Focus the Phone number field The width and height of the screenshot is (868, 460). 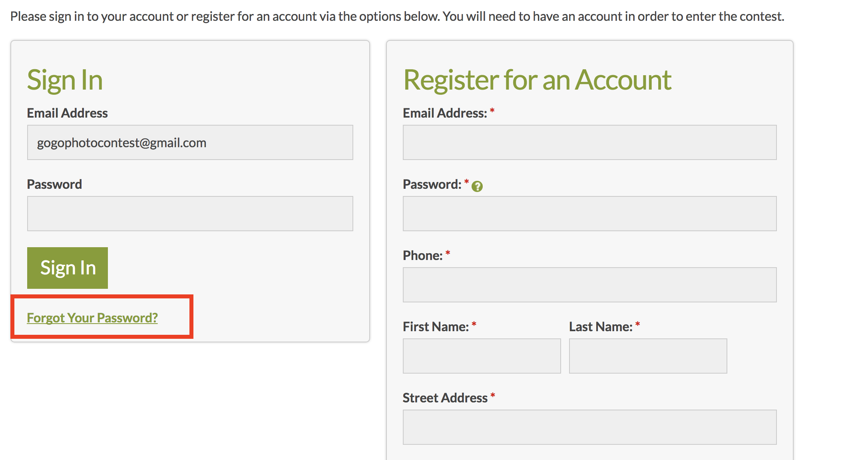(x=590, y=285)
